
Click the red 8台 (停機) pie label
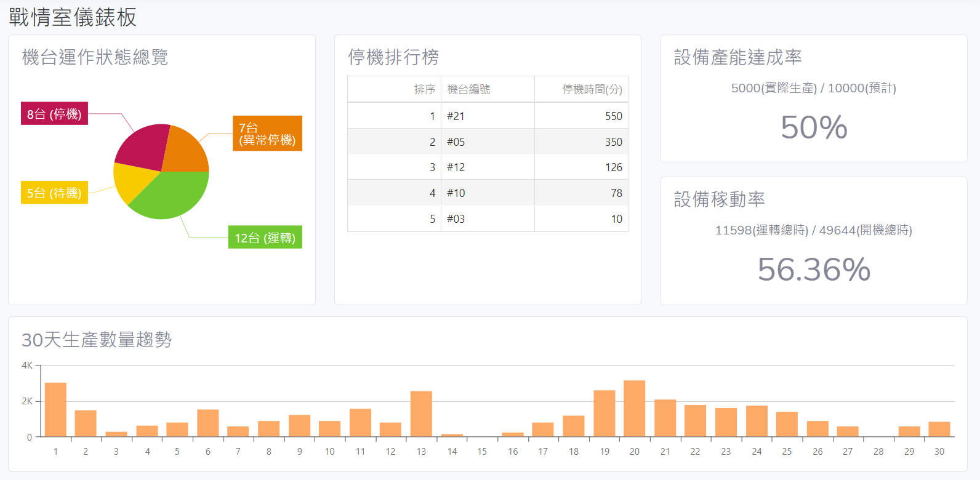[54, 113]
